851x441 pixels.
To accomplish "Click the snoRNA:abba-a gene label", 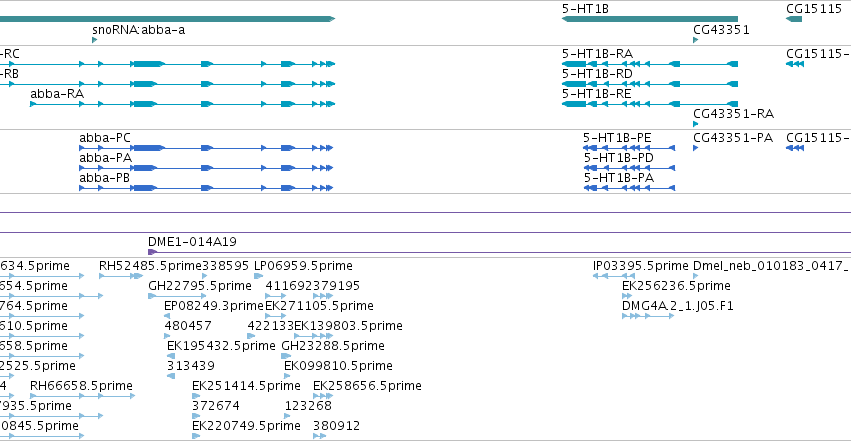I will point(138,29).
